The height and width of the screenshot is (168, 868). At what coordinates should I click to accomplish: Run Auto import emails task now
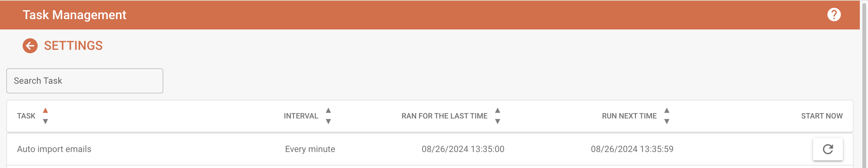[x=827, y=149]
